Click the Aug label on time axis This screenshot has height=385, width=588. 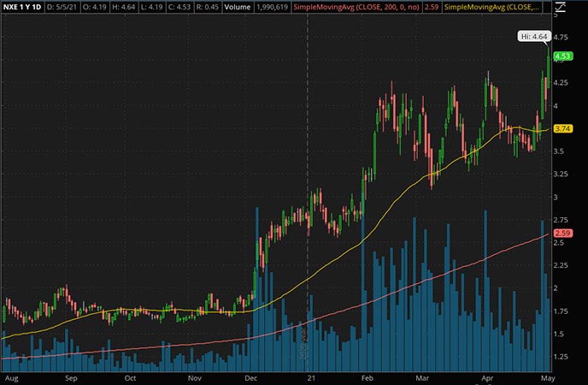[x=11, y=377]
